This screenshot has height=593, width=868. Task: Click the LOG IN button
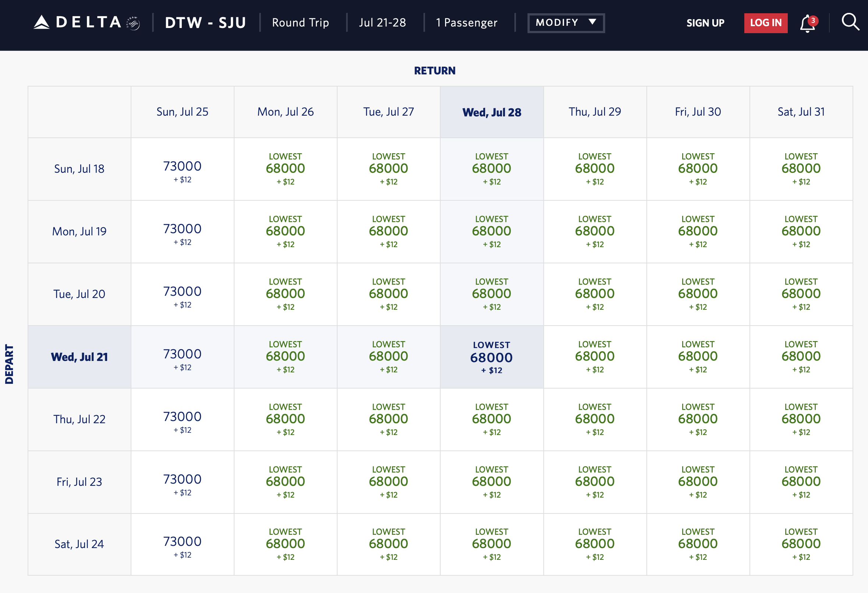[x=766, y=22]
